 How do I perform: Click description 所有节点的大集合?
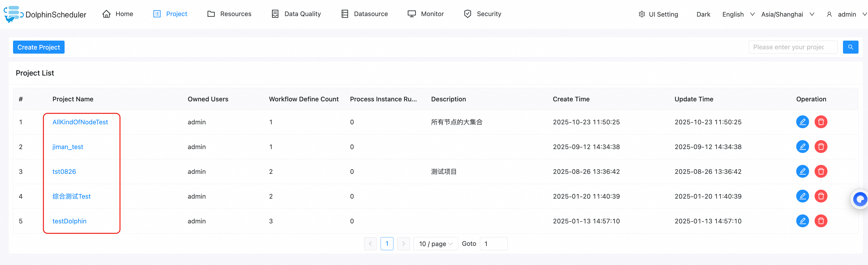456,122
